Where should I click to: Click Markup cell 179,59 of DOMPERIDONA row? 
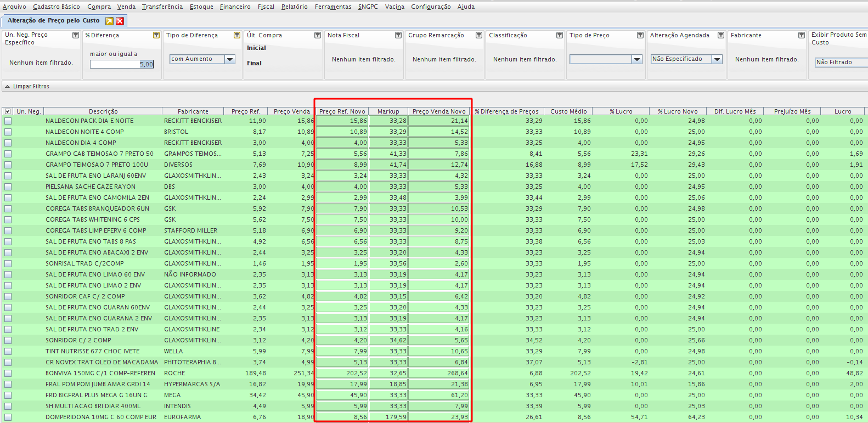coord(388,417)
